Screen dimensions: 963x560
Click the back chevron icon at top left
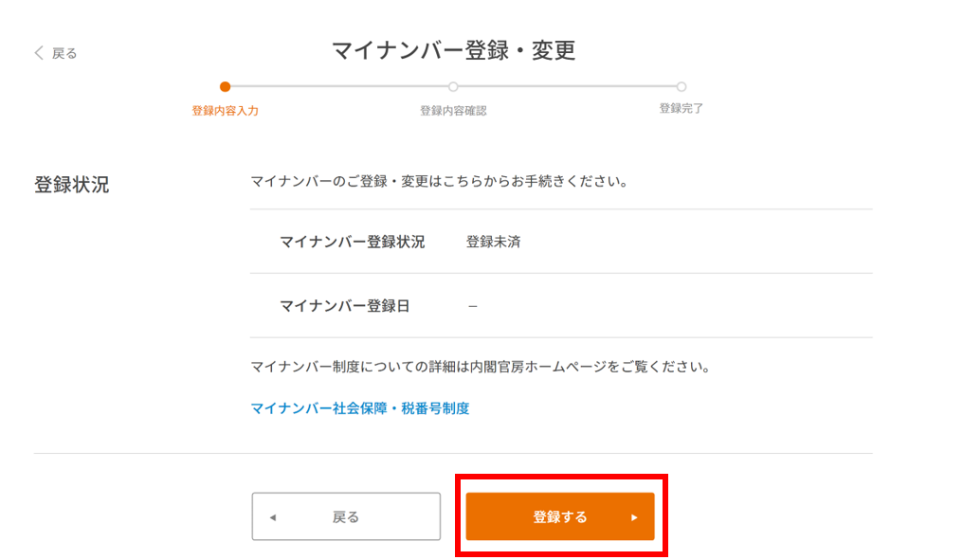tap(39, 53)
